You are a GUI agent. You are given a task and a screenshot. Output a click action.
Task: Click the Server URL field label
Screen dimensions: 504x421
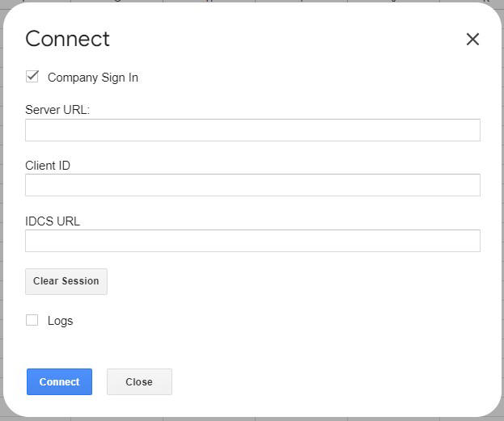coord(57,110)
